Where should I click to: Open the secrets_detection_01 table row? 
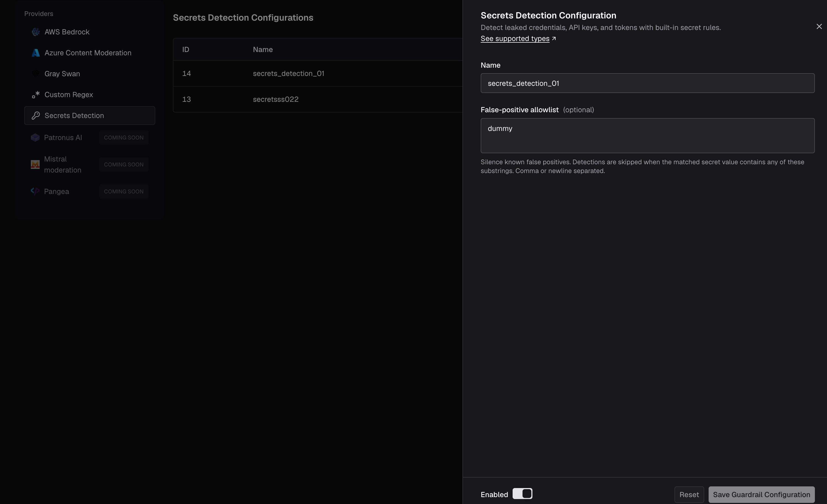317,73
